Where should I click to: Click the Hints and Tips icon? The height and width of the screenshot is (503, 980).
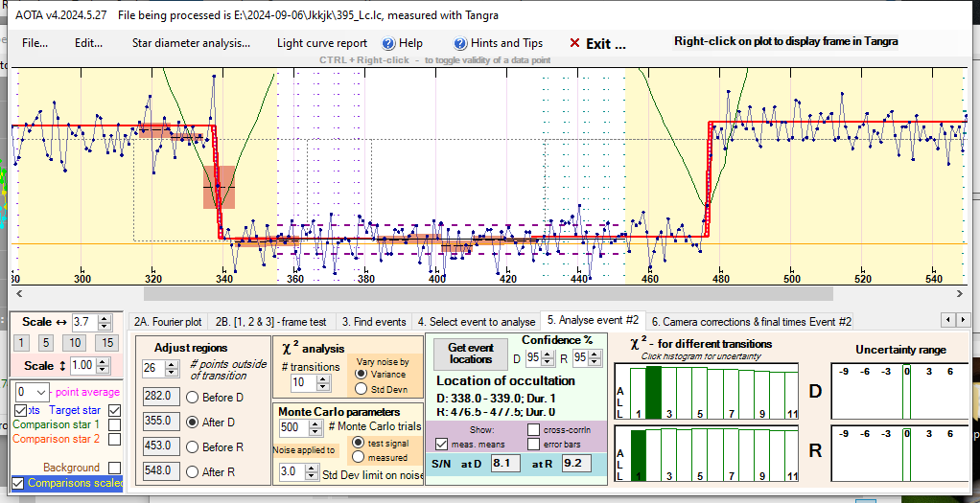[460, 43]
